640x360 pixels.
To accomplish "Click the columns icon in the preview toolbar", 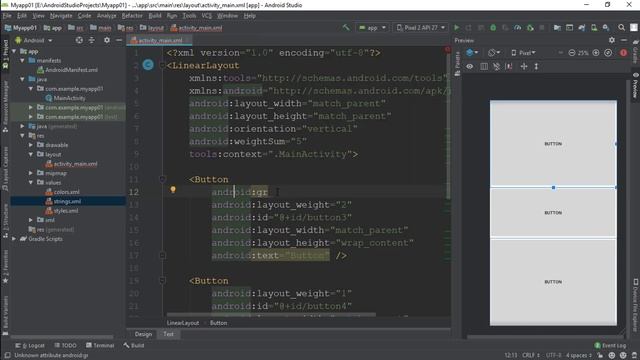I will (484, 66).
